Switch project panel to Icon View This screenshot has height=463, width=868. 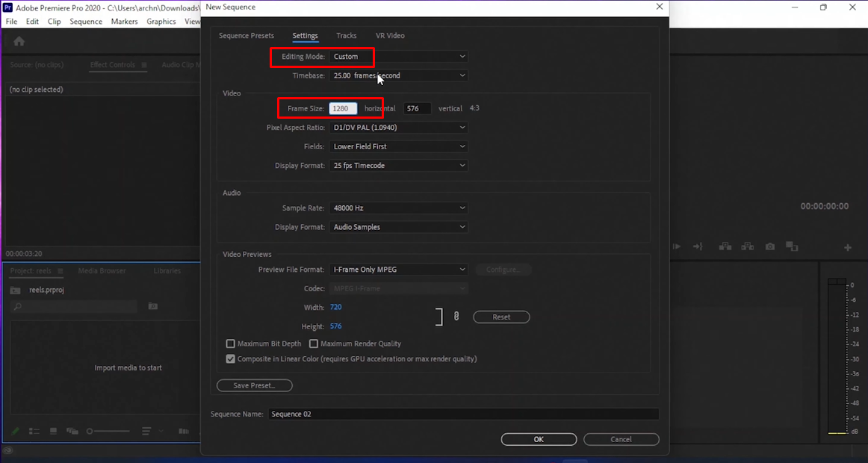coord(52,431)
